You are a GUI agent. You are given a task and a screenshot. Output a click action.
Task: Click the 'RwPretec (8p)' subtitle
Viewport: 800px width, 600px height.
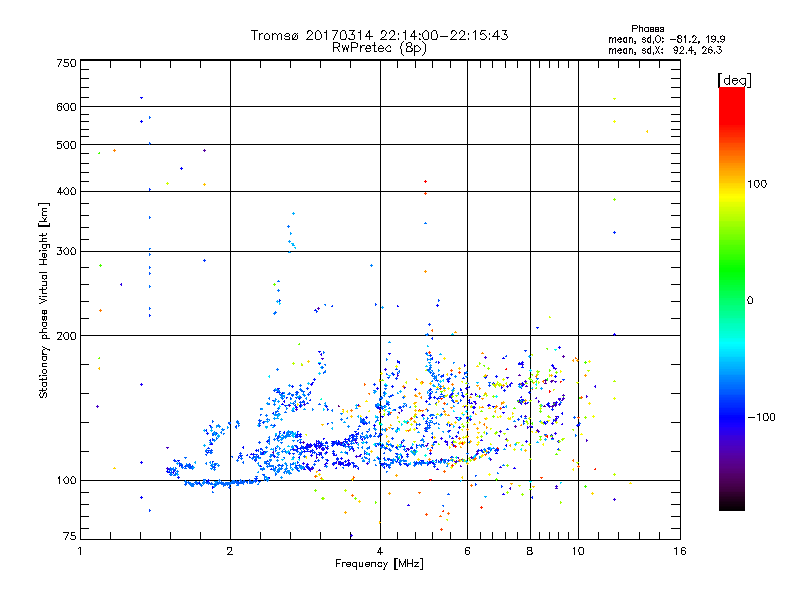(379, 48)
